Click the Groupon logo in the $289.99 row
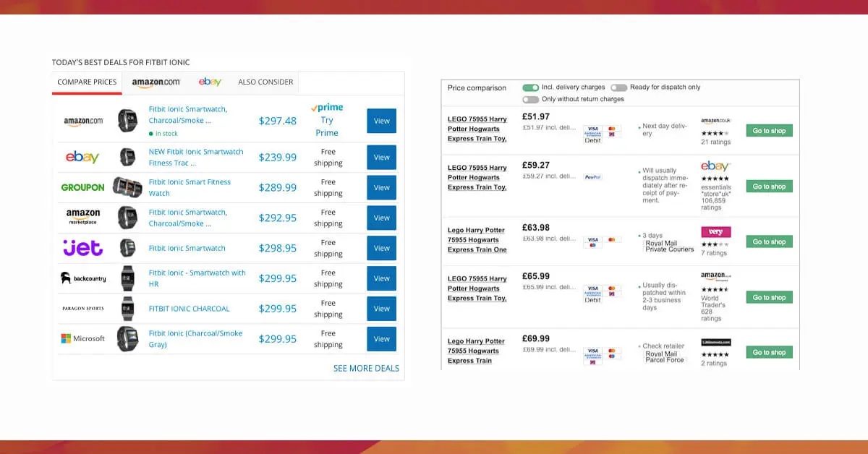The width and height of the screenshot is (868, 454). [82, 187]
